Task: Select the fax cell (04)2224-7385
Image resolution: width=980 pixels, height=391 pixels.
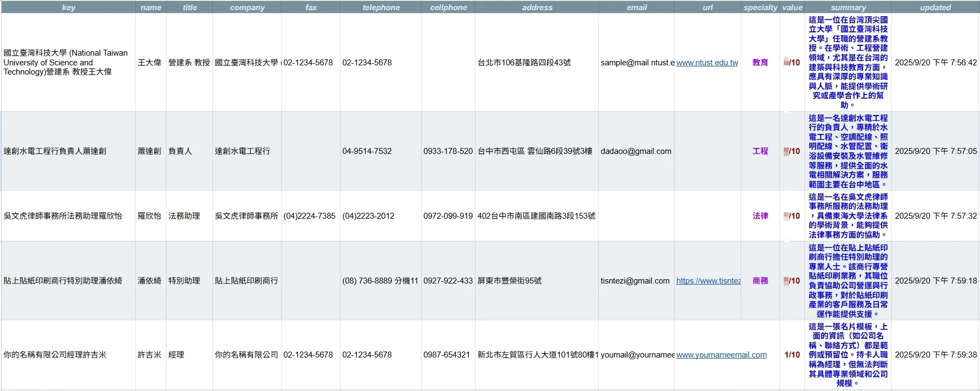Action: 310,216
